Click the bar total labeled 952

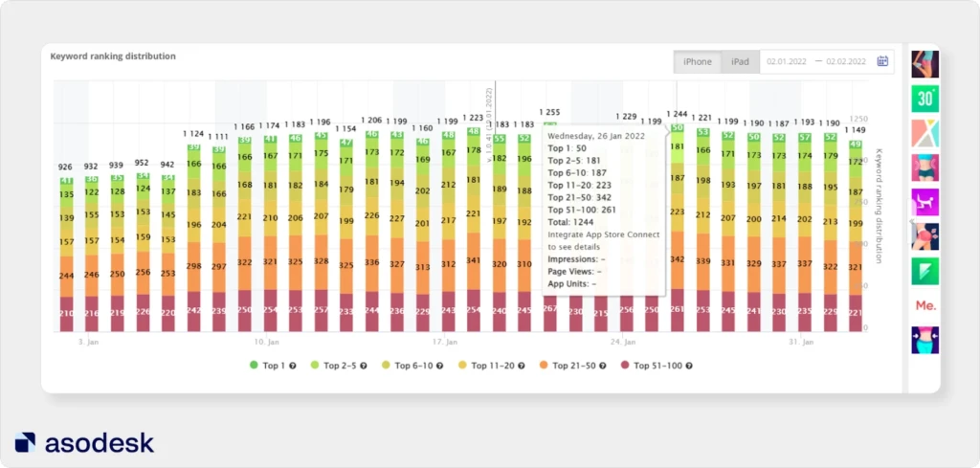tap(143, 163)
